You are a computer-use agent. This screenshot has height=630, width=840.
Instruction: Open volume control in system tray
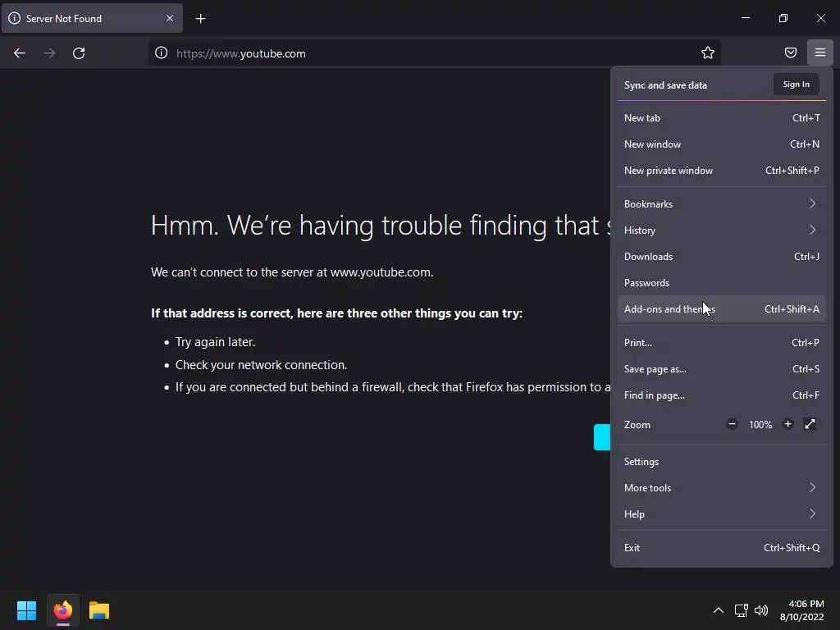[x=760, y=610]
